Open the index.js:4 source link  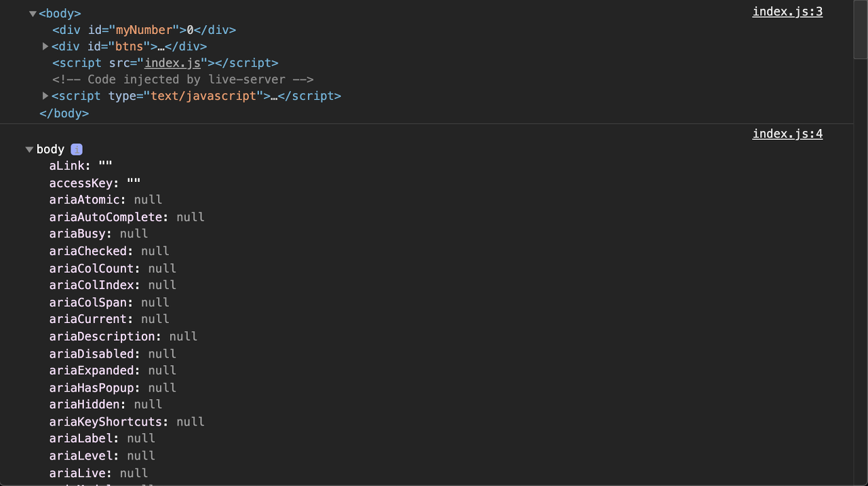click(787, 134)
